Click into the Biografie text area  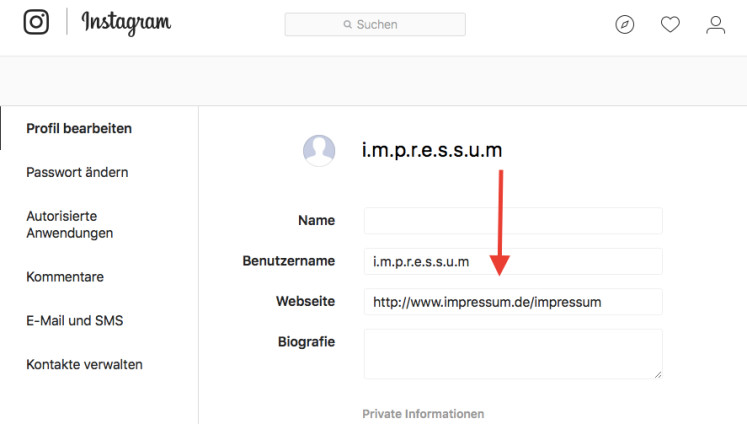coord(513,354)
